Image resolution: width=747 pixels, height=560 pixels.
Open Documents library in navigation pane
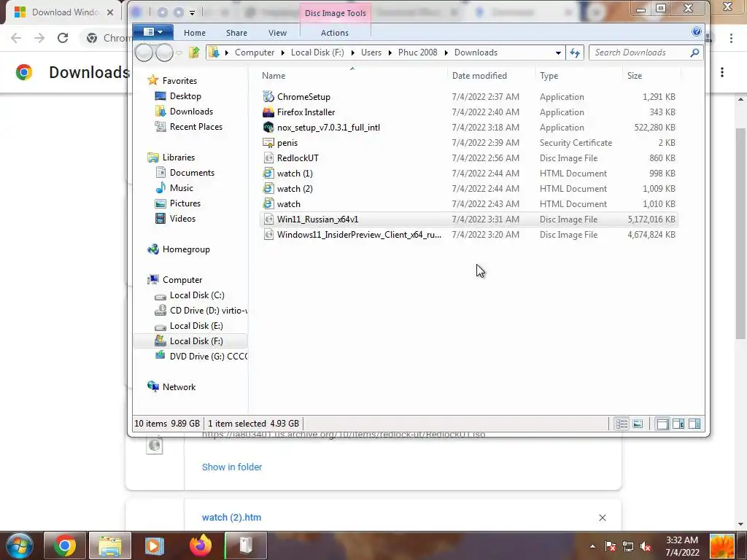[x=192, y=172]
